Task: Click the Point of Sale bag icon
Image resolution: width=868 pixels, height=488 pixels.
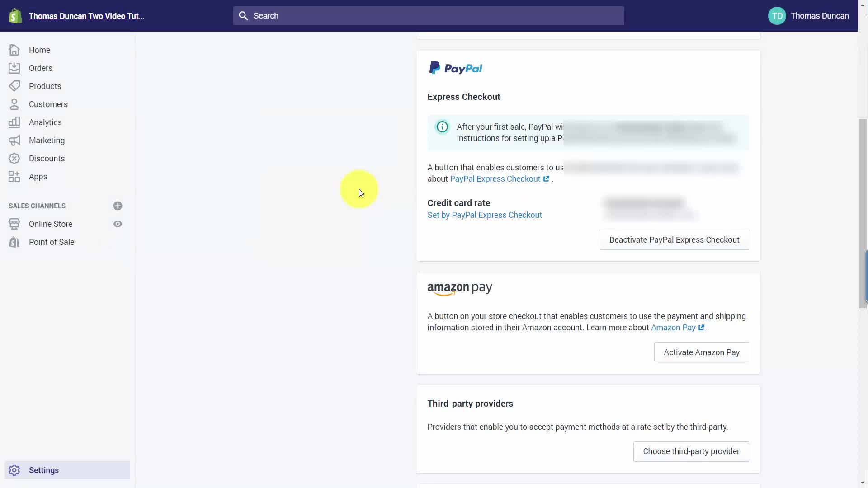Action: (14, 242)
